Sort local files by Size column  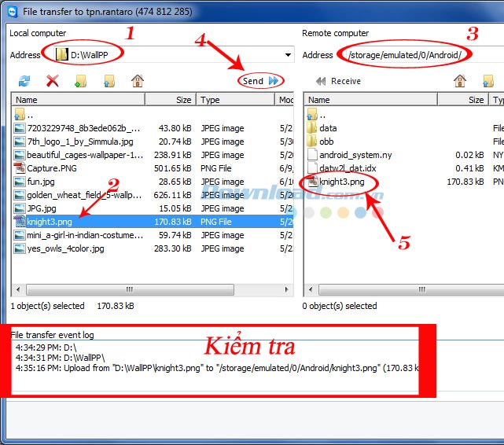[x=171, y=100]
